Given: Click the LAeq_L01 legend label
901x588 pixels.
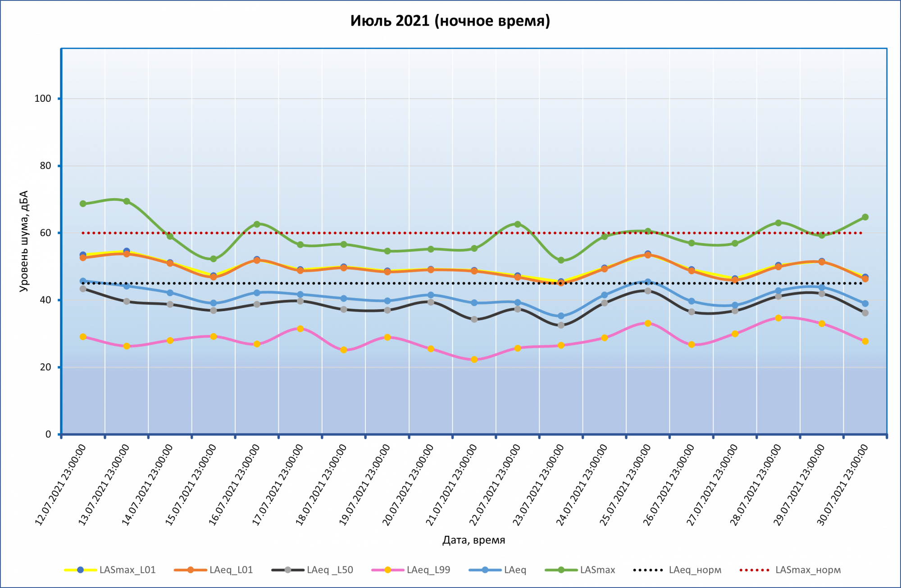Looking at the screenshot, I should [x=231, y=570].
